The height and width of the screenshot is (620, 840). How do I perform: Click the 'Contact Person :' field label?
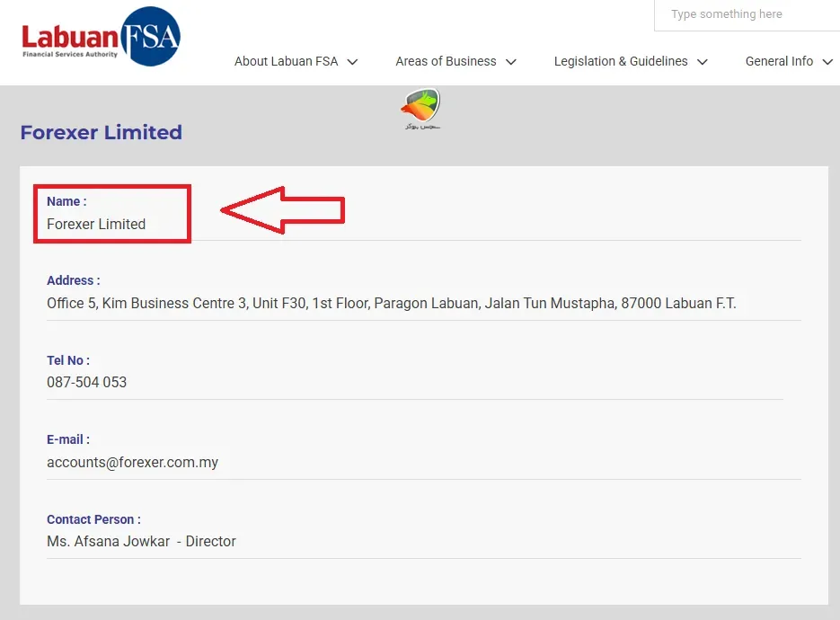click(x=93, y=519)
